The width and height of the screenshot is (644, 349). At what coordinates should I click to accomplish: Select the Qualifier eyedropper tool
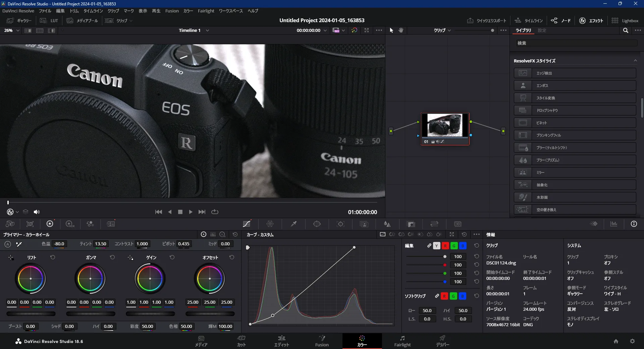tap(293, 224)
